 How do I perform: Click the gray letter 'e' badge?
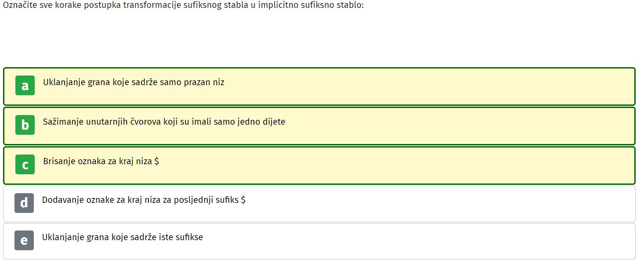click(24, 241)
